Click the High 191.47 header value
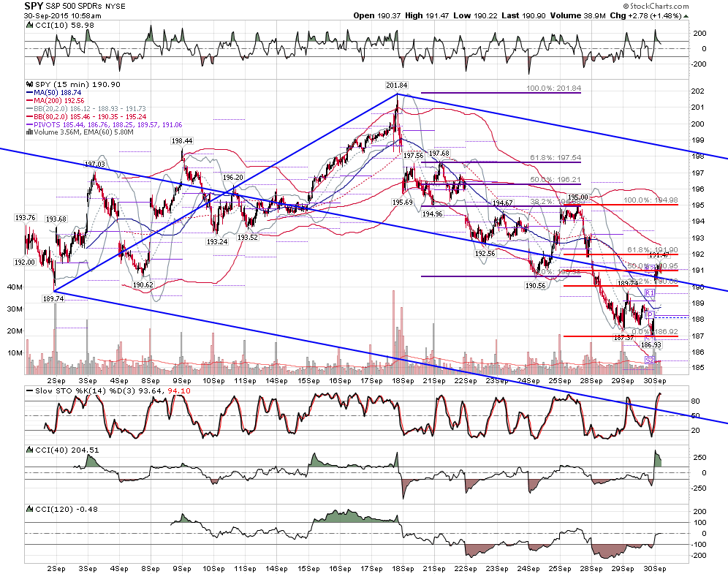 click(x=427, y=16)
